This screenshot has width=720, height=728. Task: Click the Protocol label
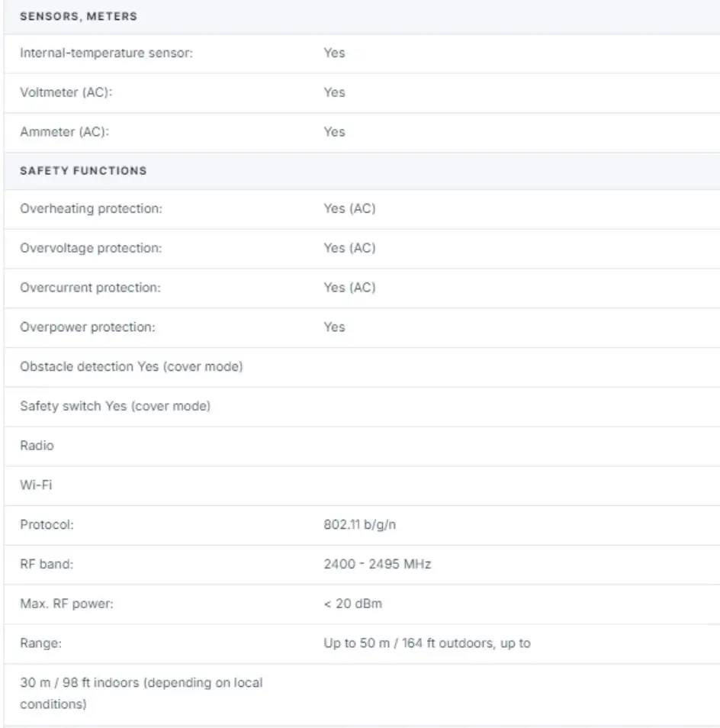[x=47, y=525]
